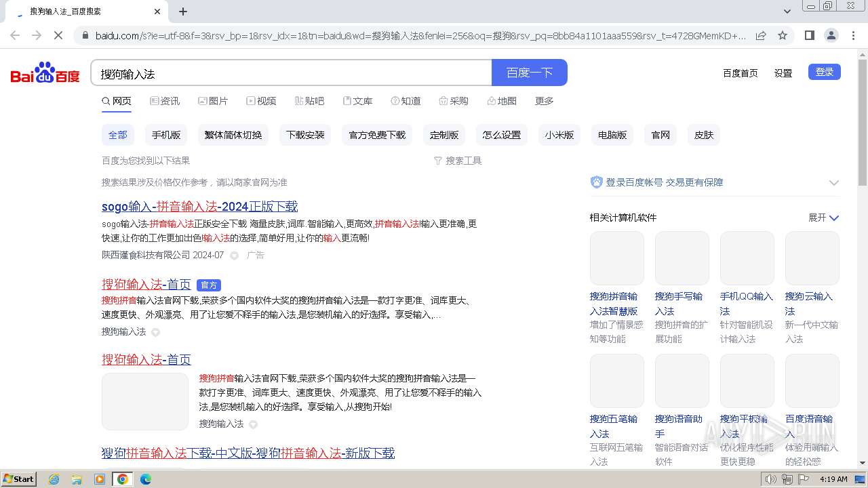Switch to the 视频 tab
This screenshot has width=868, height=488.
tap(261, 101)
